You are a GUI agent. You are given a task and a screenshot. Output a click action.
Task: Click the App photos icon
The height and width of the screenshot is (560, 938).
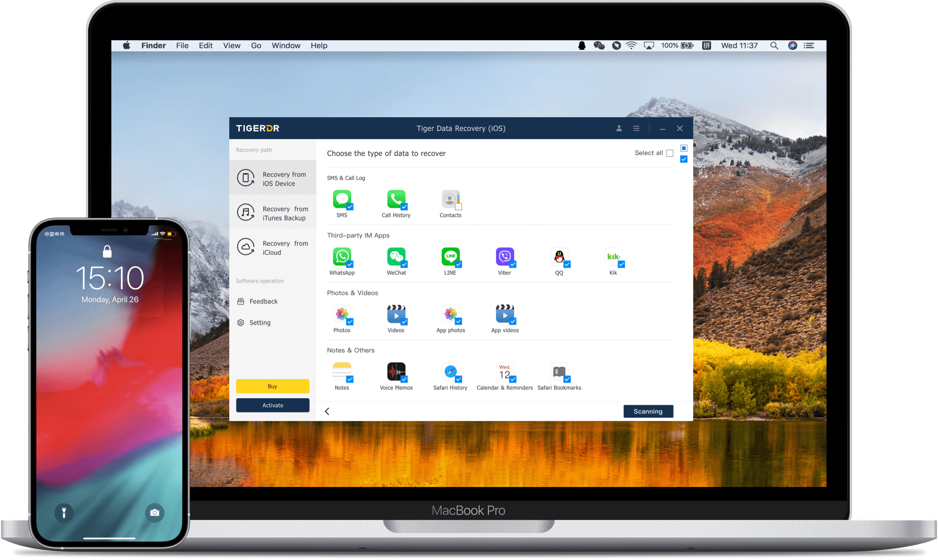[450, 314]
